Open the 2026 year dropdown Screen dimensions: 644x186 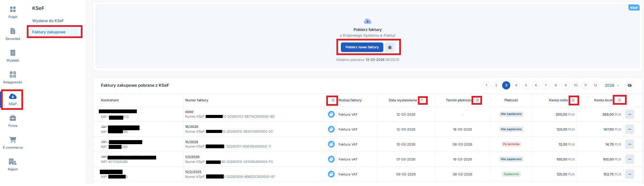point(611,85)
